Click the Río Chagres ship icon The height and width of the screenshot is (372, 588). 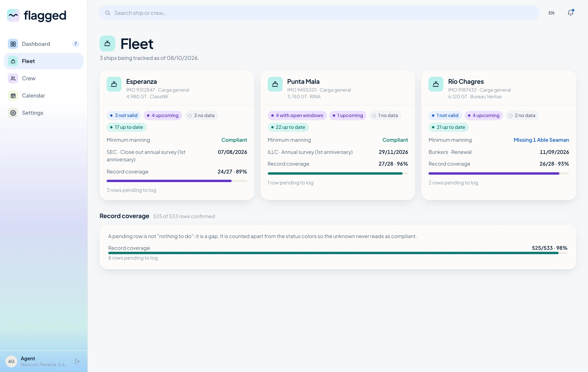(x=436, y=84)
